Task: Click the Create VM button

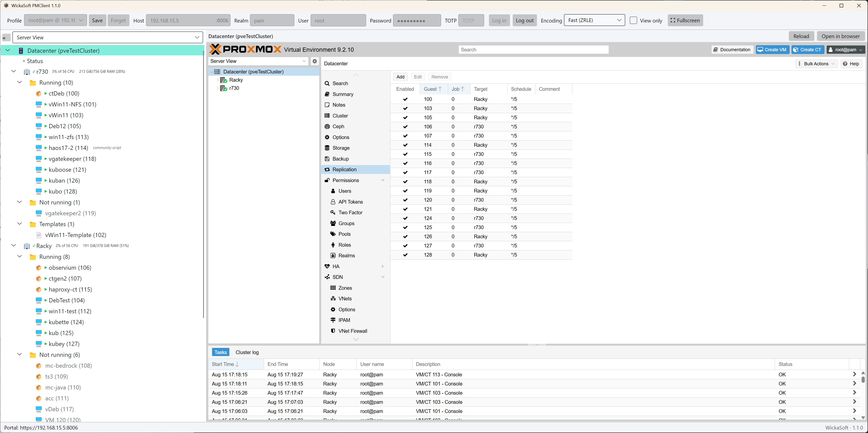Action: (x=772, y=50)
